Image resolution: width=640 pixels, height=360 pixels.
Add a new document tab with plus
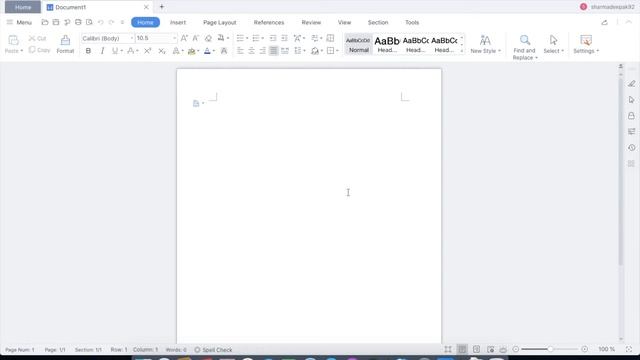coord(162,7)
